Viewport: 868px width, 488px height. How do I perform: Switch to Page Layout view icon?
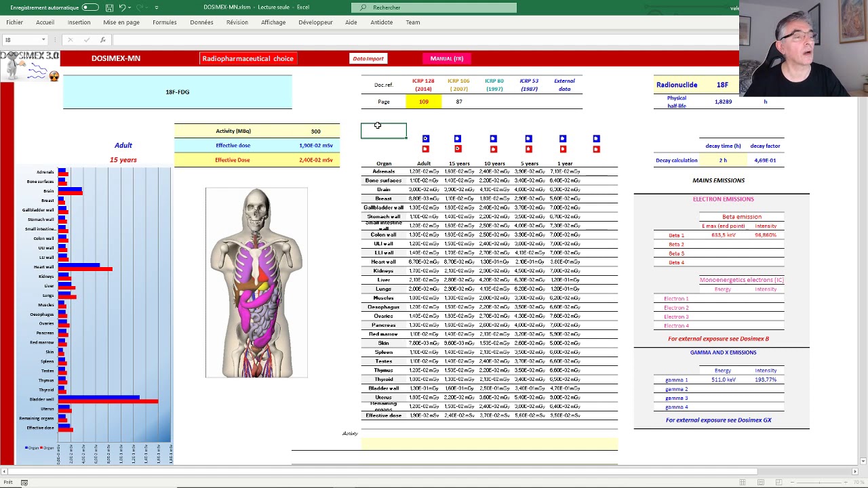pos(761,483)
